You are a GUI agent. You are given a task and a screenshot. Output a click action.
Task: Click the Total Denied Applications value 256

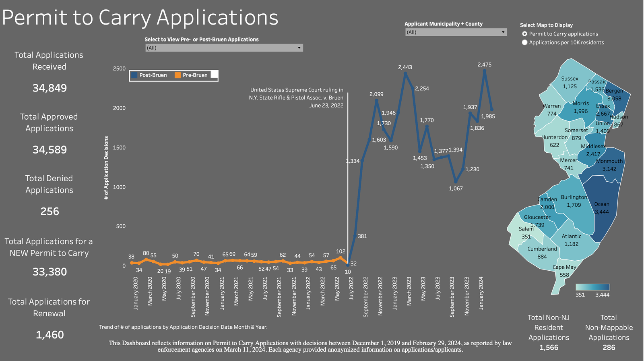click(x=50, y=212)
